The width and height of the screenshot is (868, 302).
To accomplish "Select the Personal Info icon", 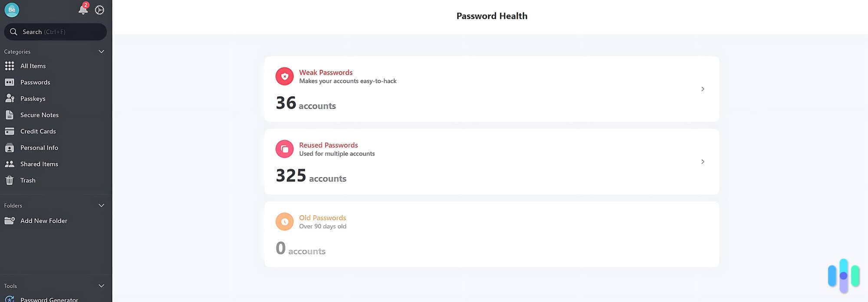I will 10,147.
